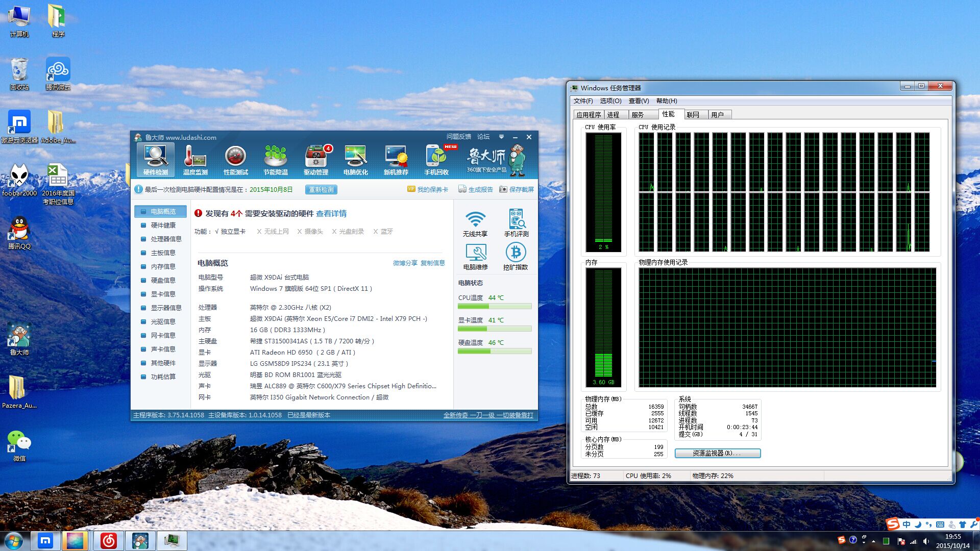Click Windows Start button
Image resolution: width=980 pixels, height=551 pixels.
(14, 541)
